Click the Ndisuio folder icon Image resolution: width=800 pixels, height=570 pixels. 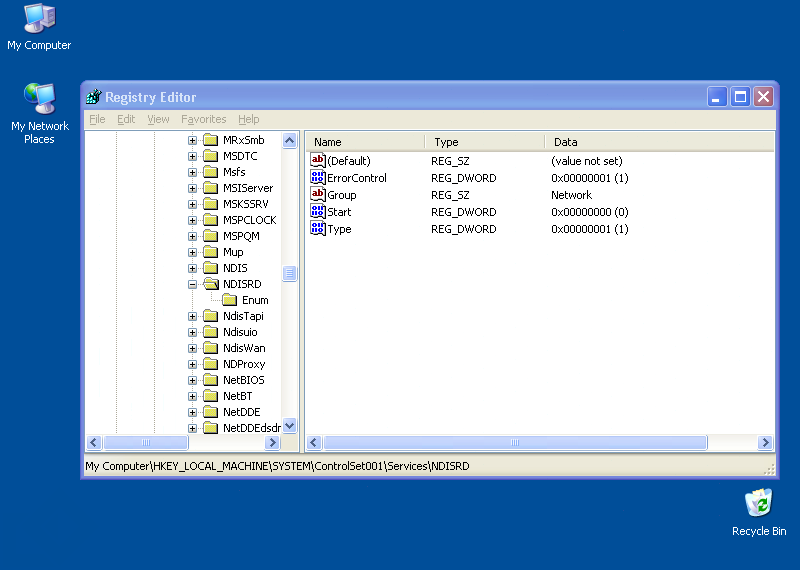tap(211, 332)
